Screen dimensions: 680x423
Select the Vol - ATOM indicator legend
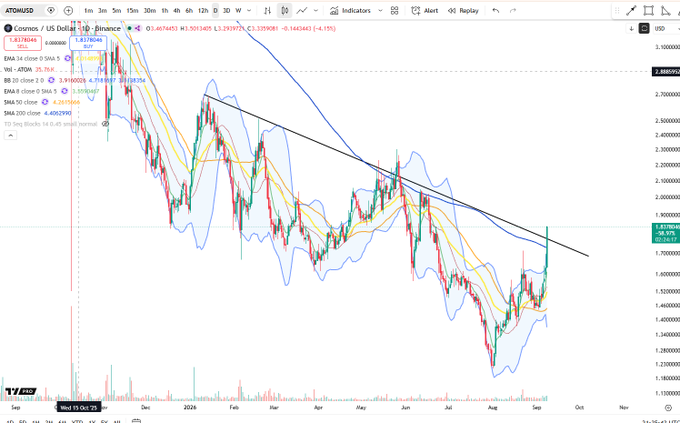tap(18, 69)
